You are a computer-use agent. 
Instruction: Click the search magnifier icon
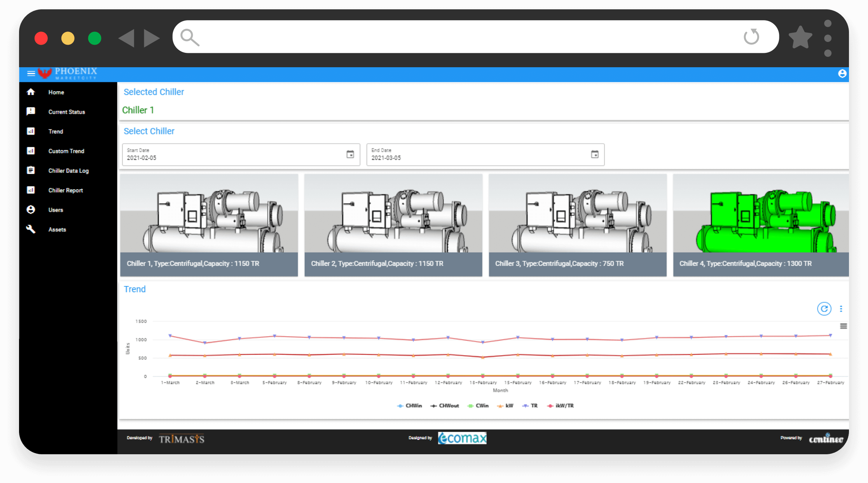190,38
